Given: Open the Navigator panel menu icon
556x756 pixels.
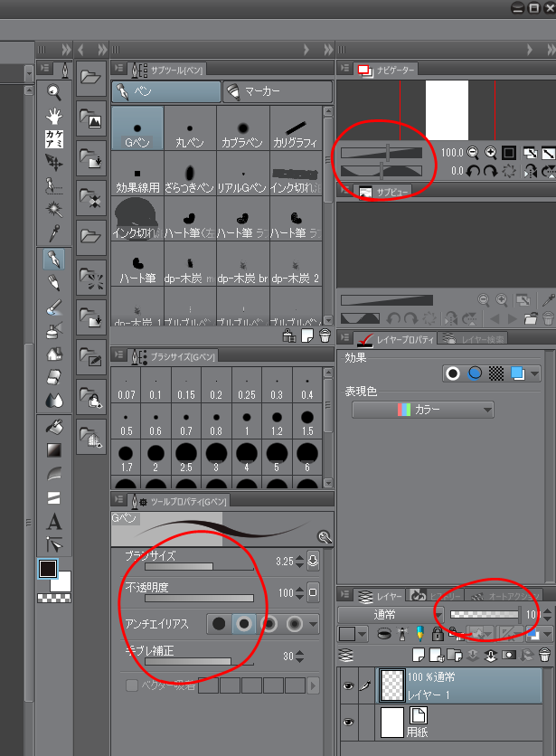Looking at the screenshot, I should coord(344,69).
